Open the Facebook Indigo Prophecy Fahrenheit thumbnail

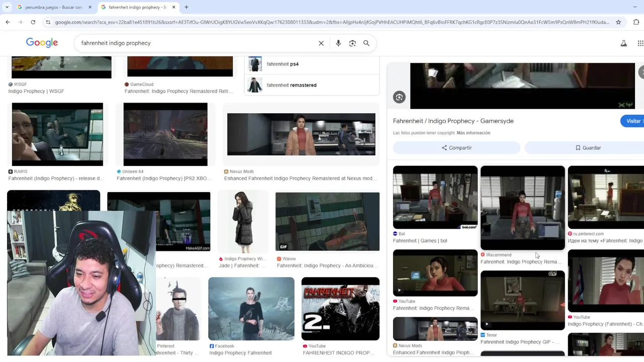251,309
